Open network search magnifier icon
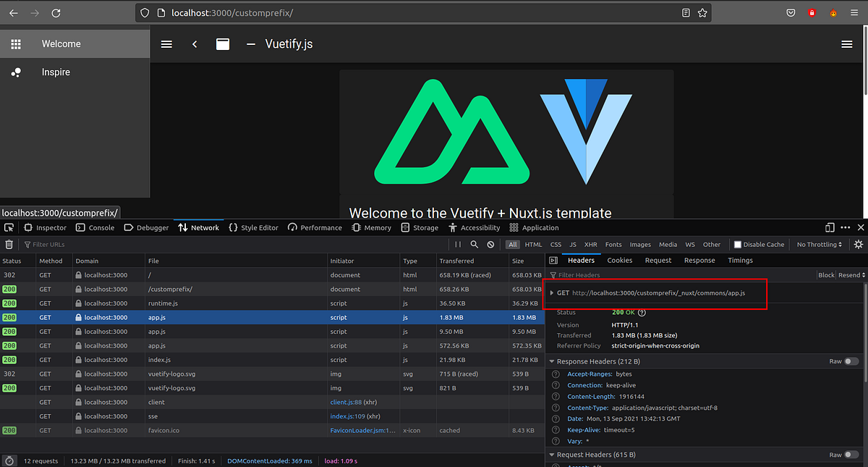The width and height of the screenshot is (868, 467). coord(475,245)
